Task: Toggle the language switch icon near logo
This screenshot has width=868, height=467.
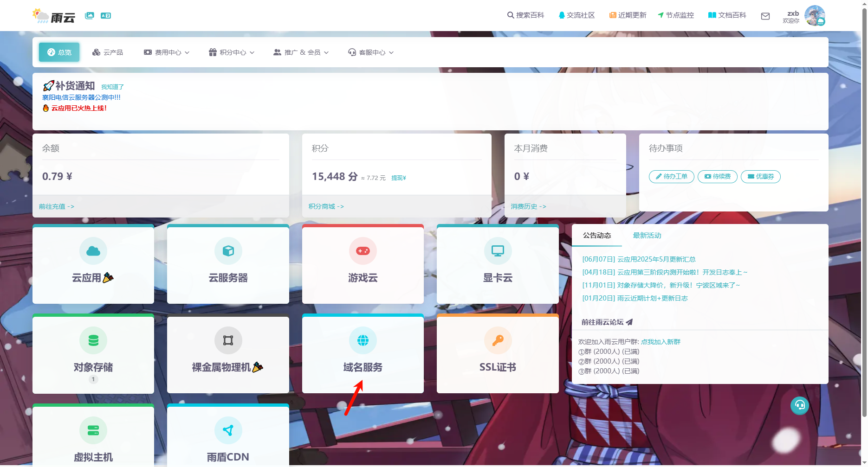Action: tap(106, 15)
